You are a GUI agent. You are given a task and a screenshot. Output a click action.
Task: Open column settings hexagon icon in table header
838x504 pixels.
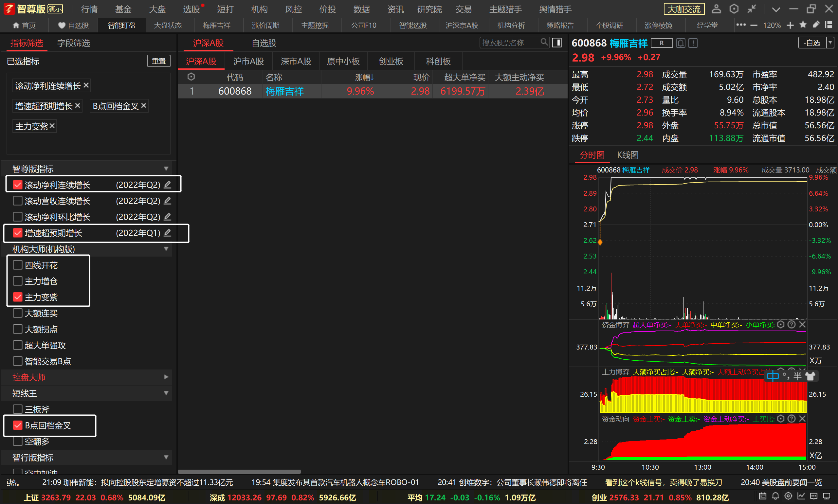pos(191,77)
